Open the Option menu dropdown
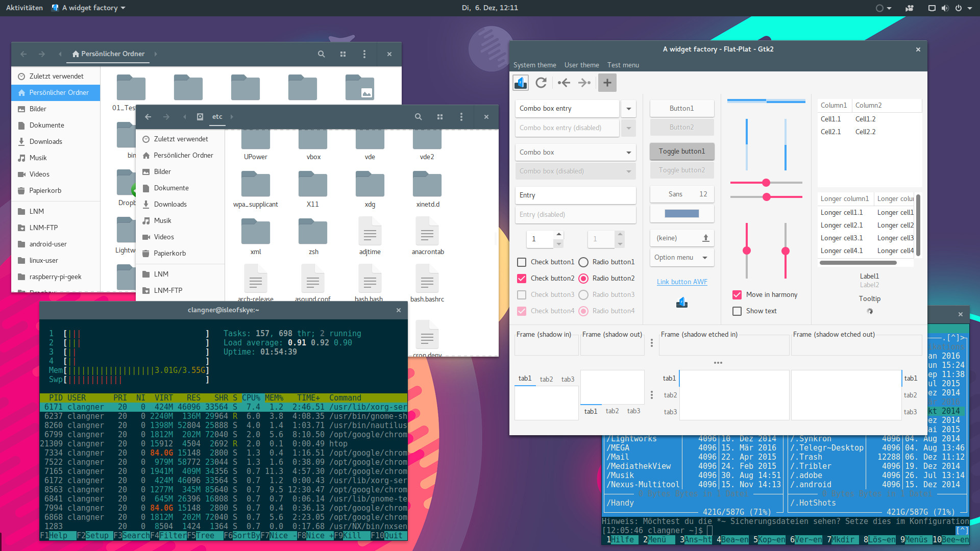The image size is (980, 551). click(x=681, y=258)
